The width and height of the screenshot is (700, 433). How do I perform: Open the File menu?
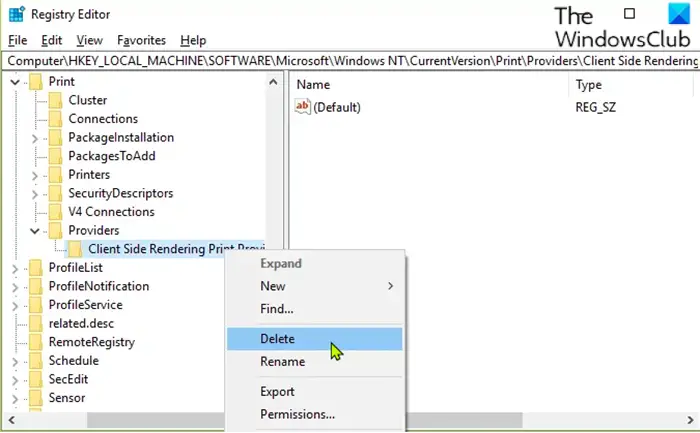pos(17,40)
